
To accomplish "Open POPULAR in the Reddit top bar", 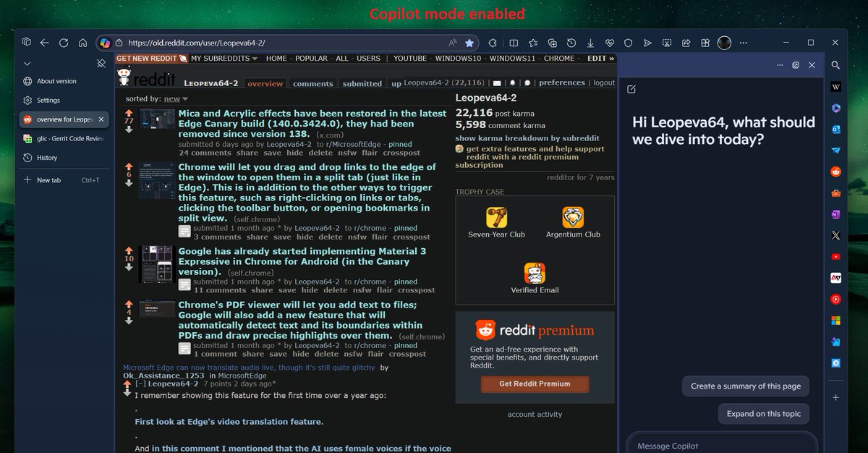I will point(311,58).
